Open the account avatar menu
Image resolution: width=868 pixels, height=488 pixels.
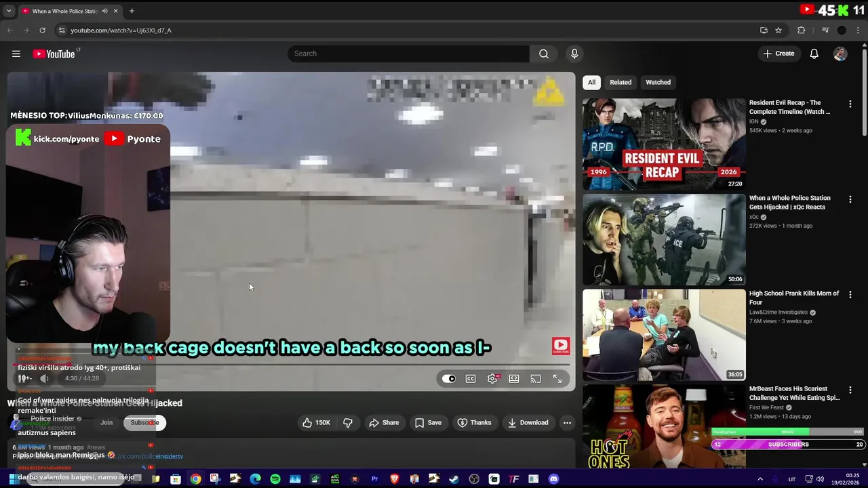[840, 54]
